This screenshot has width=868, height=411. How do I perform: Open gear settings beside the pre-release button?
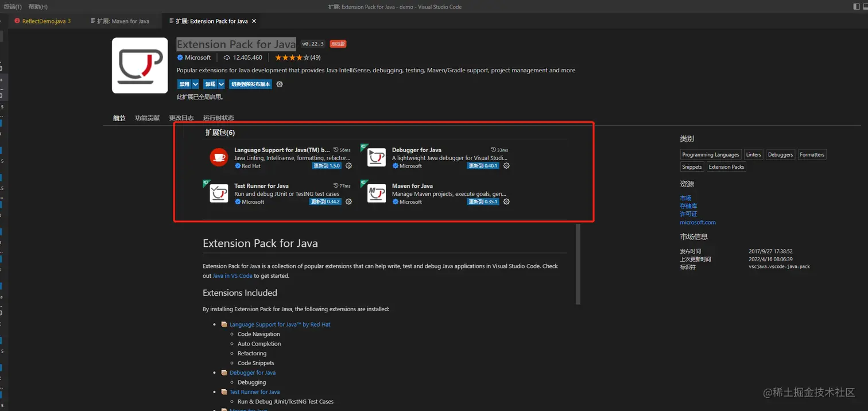(x=280, y=84)
